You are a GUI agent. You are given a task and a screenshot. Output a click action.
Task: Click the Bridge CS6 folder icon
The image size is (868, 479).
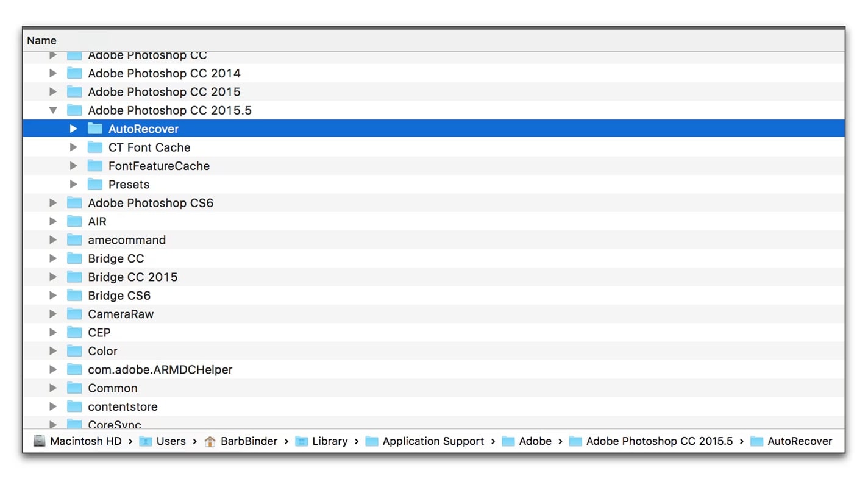coord(74,296)
